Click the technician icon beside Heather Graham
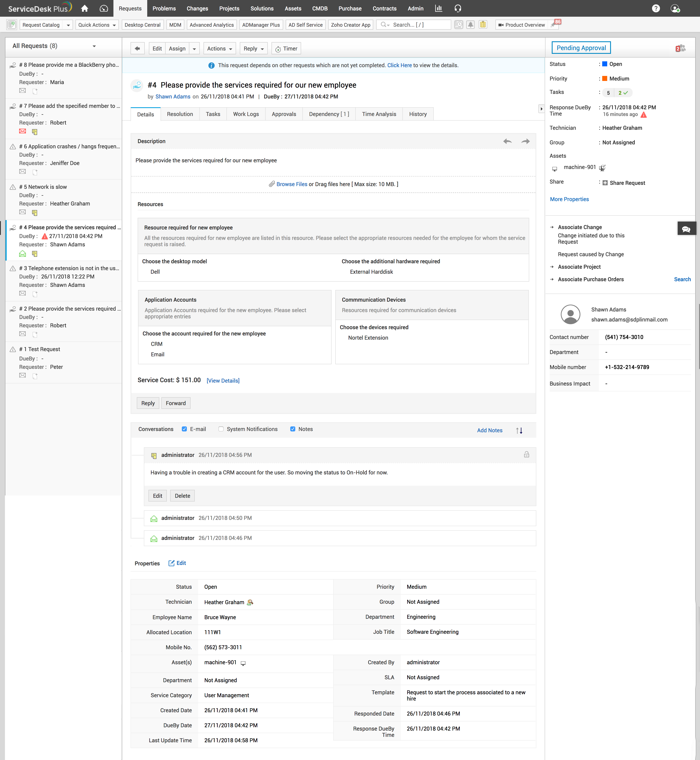Screen dimensions: 700x760 (250, 602)
